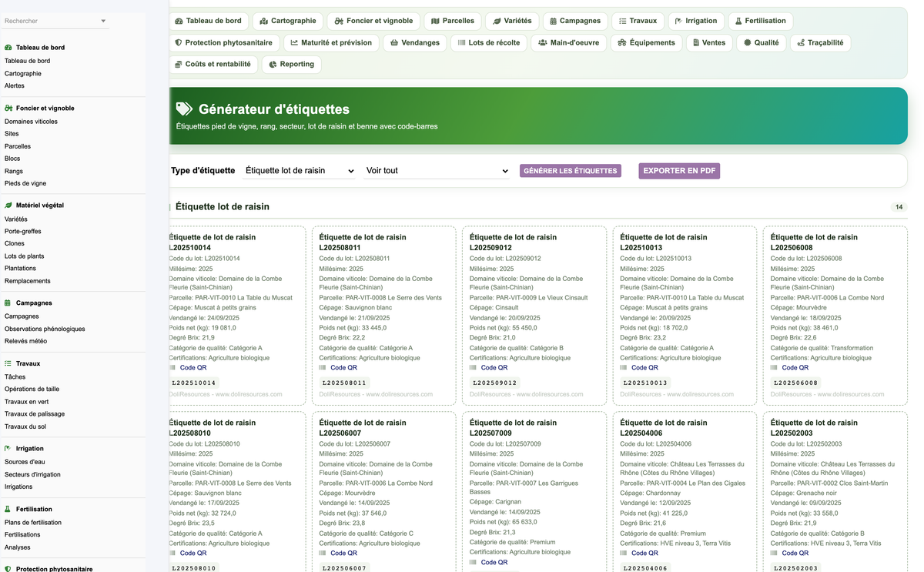Open the Cartographie tab

pyautogui.click(x=289, y=21)
